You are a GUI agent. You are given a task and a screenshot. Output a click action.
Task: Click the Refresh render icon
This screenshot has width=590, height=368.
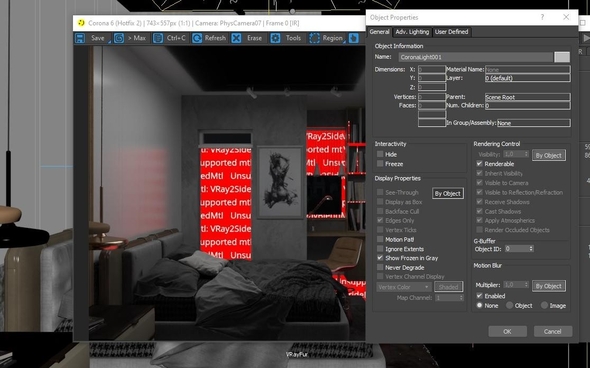coord(197,38)
